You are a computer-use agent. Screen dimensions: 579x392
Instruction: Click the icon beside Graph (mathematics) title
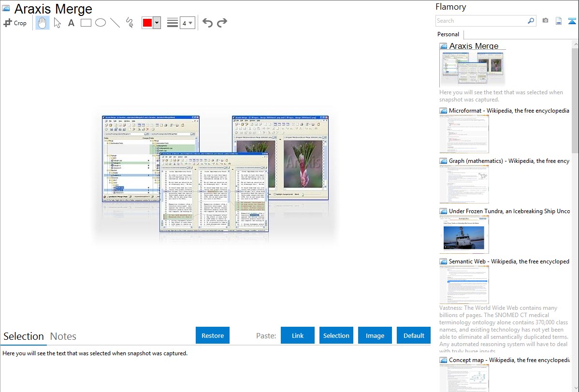pos(443,161)
